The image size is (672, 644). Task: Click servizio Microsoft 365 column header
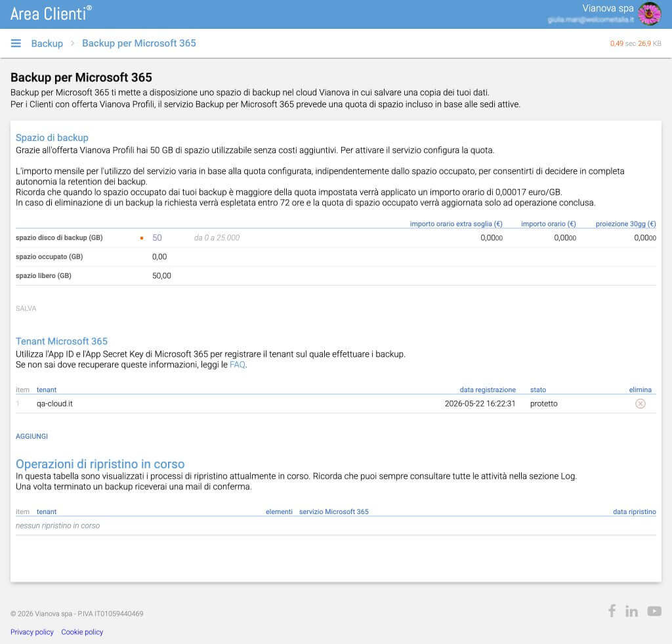[334, 512]
